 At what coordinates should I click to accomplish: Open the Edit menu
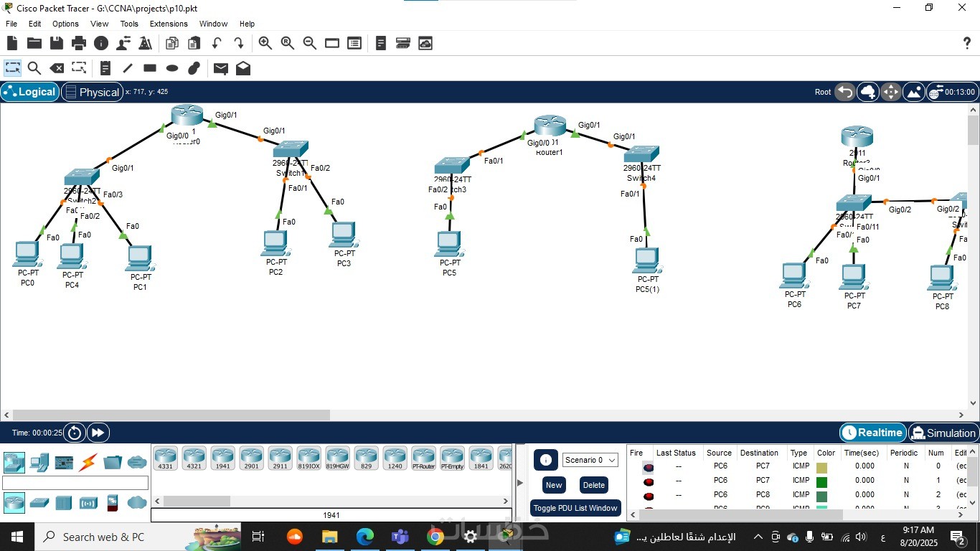coord(34,24)
